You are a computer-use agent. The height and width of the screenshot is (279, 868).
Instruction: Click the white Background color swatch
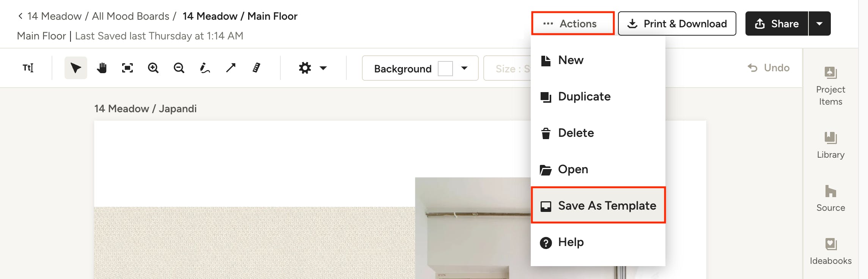[x=445, y=69]
